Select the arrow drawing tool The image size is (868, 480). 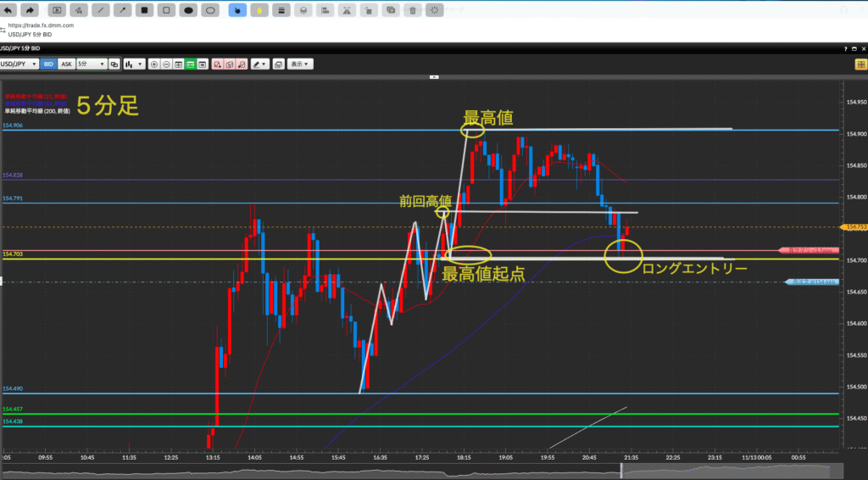(123, 10)
